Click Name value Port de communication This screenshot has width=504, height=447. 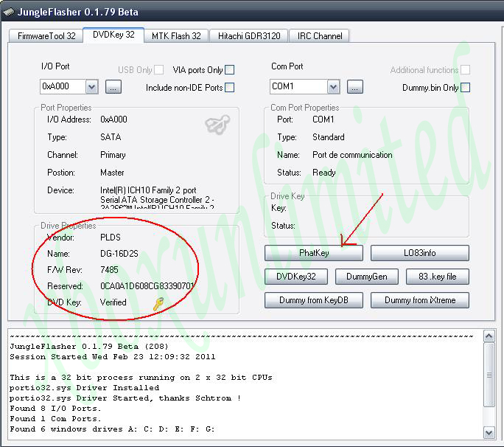[352, 155]
